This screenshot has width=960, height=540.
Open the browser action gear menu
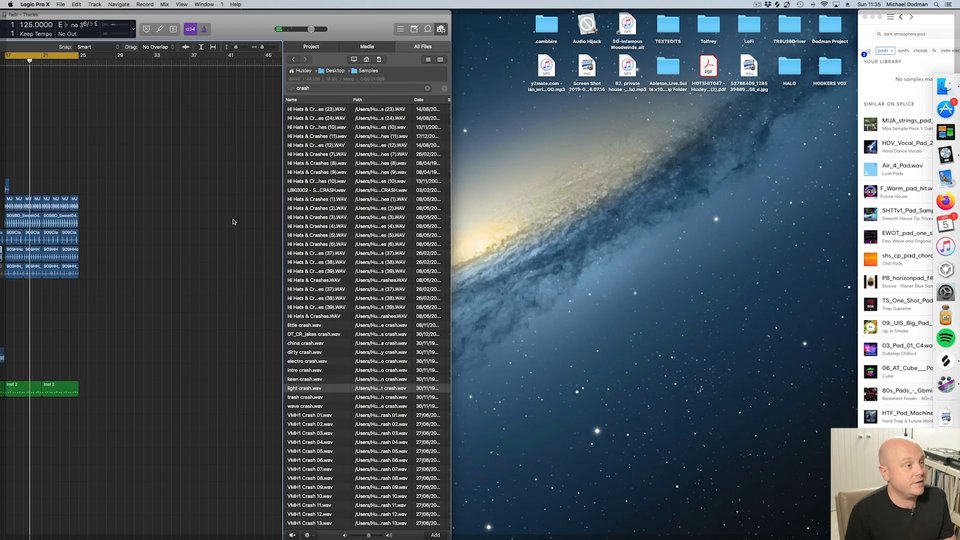point(307,535)
